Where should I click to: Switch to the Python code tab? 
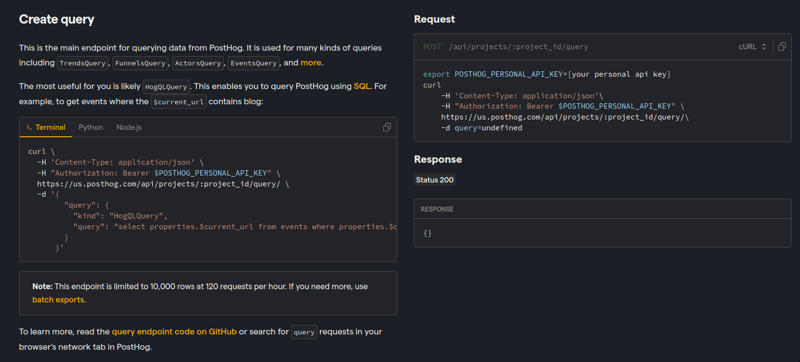pyautogui.click(x=91, y=127)
